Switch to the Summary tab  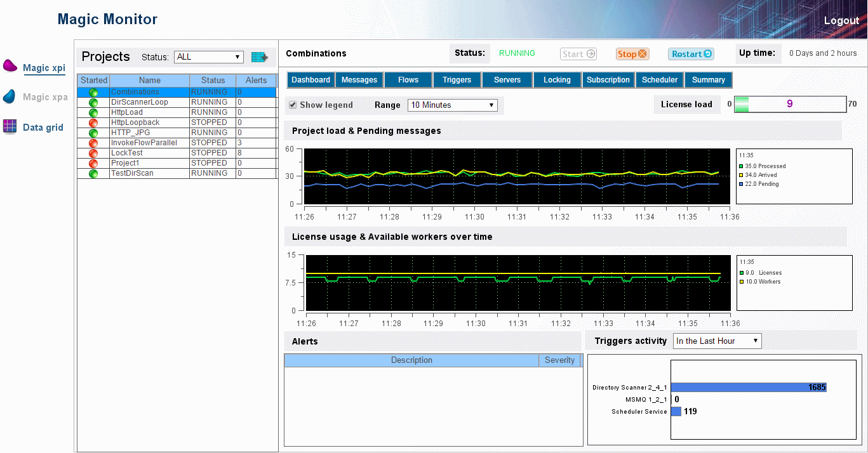(x=709, y=80)
